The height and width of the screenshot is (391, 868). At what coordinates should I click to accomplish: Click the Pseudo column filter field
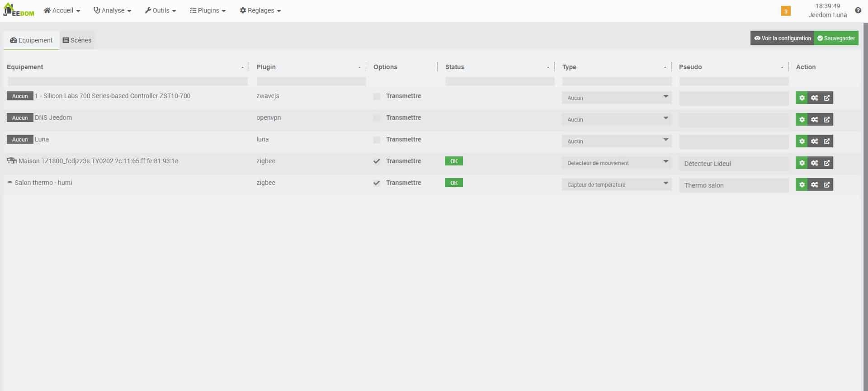click(734, 81)
